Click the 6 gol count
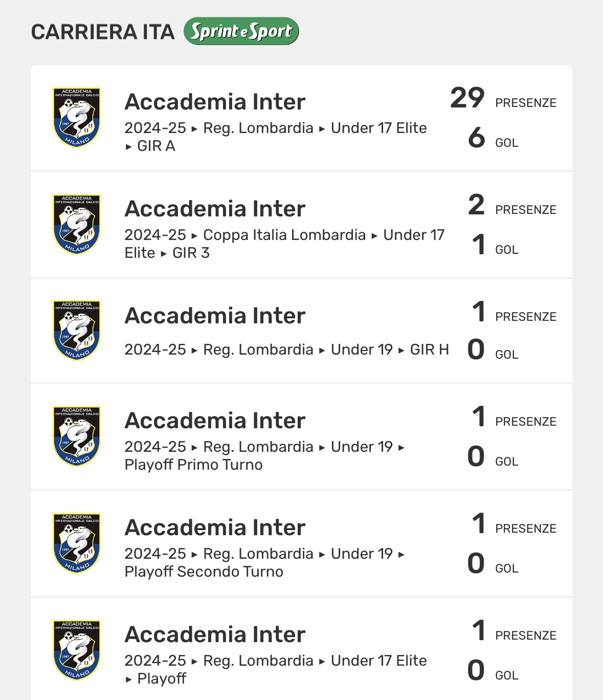This screenshot has width=603, height=700. pos(476,137)
